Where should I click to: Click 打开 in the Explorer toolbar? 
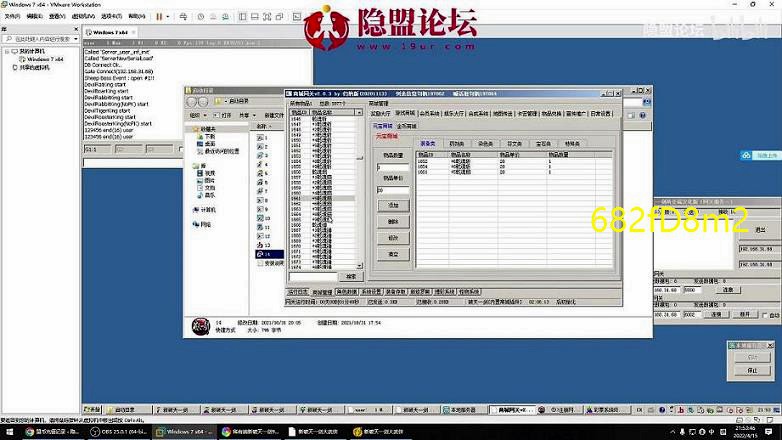point(223,115)
